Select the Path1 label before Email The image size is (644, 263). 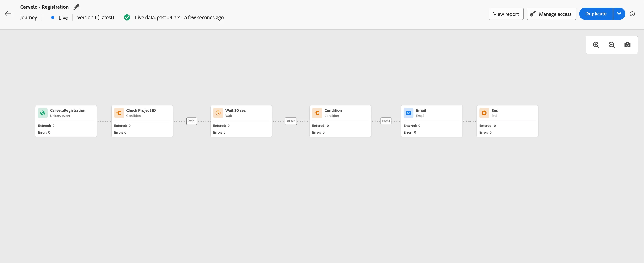(x=386, y=121)
